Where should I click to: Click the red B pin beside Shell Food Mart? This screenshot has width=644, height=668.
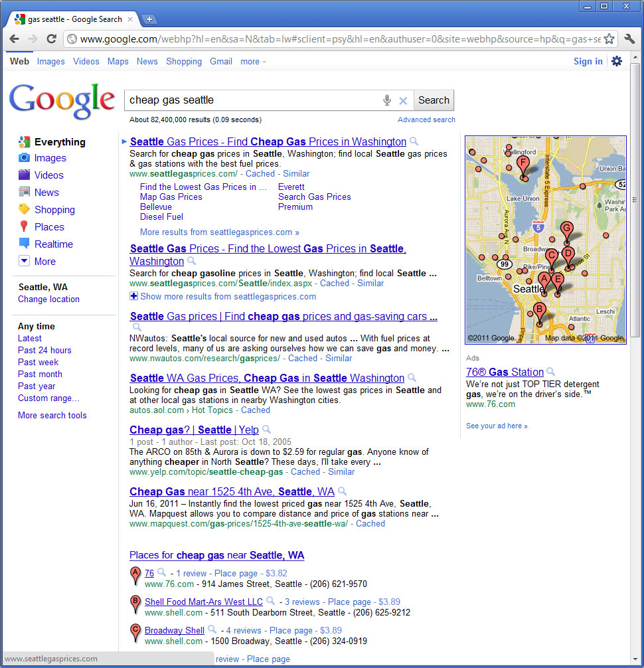(x=135, y=604)
